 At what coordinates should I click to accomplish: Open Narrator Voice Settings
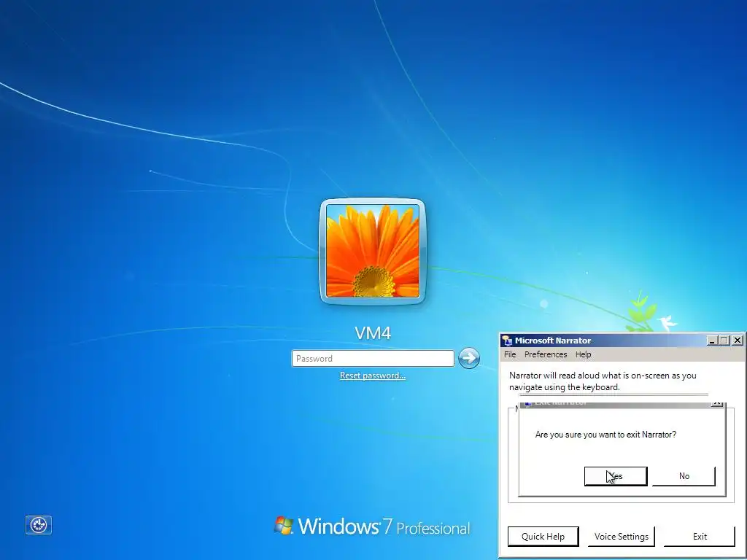[x=622, y=537]
